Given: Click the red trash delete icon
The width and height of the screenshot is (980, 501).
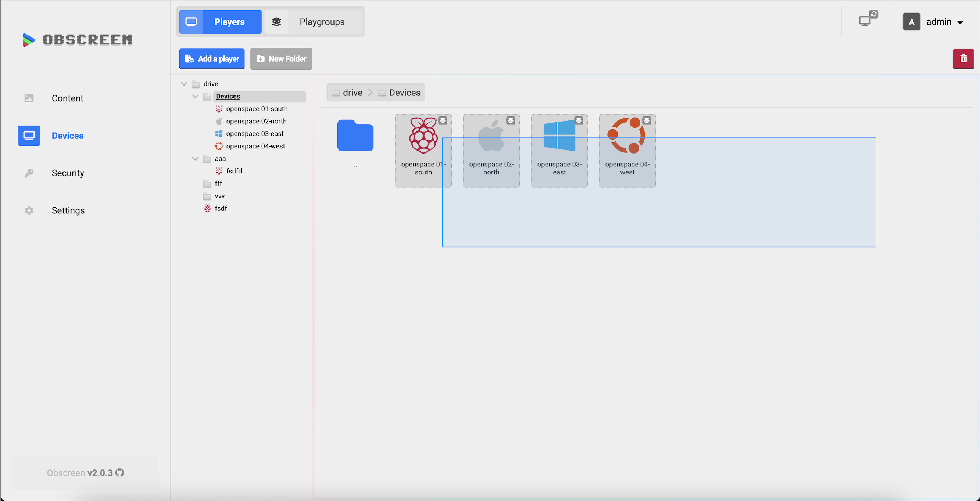Looking at the screenshot, I should click(963, 58).
